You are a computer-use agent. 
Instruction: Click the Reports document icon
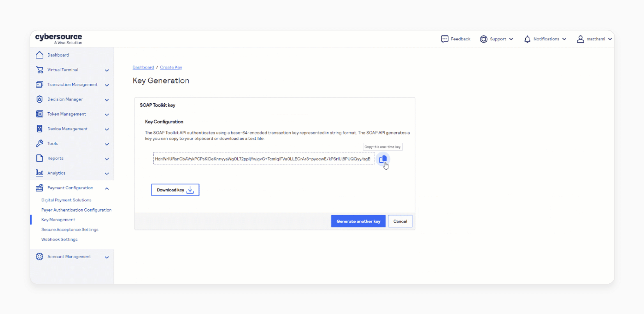tap(40, 158)
